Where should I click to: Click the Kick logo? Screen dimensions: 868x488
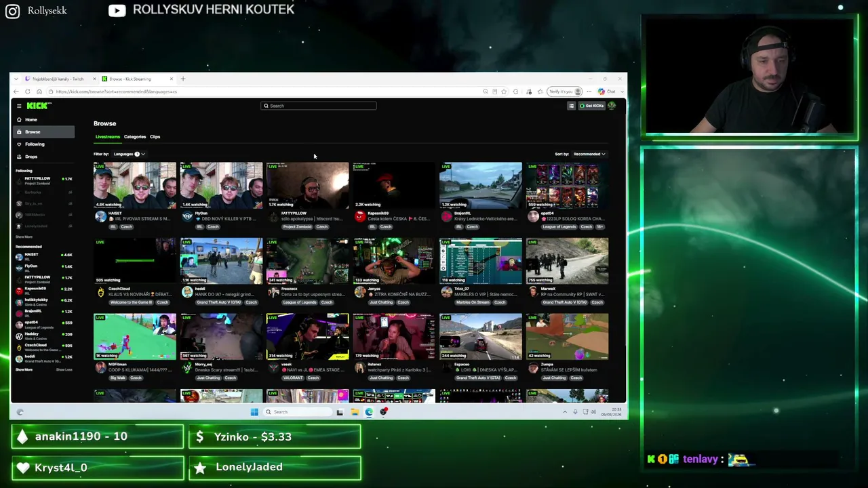(x=37, y=106)
